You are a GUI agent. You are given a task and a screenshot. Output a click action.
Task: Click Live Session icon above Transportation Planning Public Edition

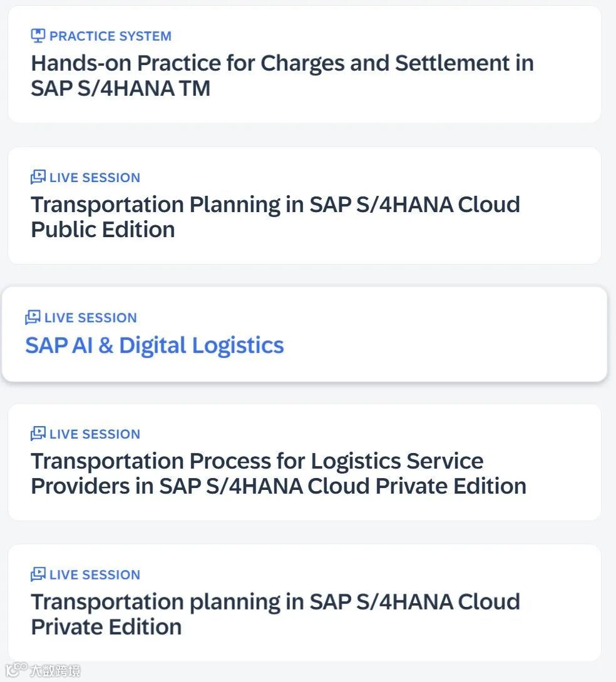[38, 177]
